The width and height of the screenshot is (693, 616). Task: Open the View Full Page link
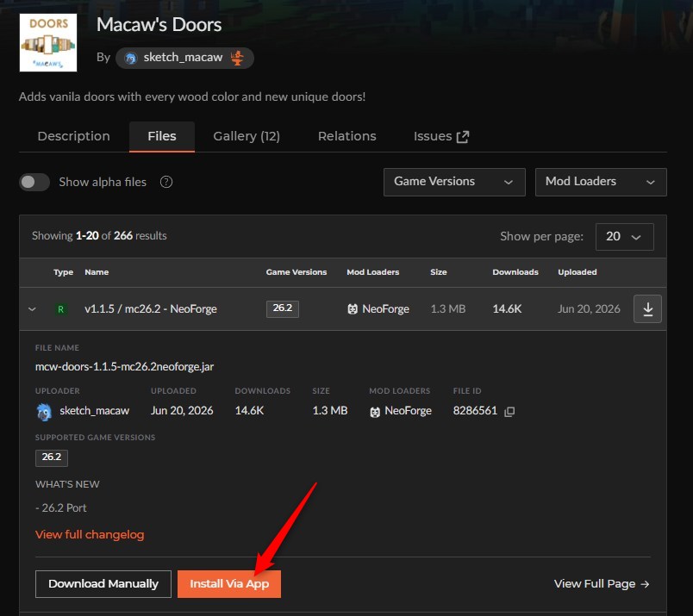pos(602,584)
